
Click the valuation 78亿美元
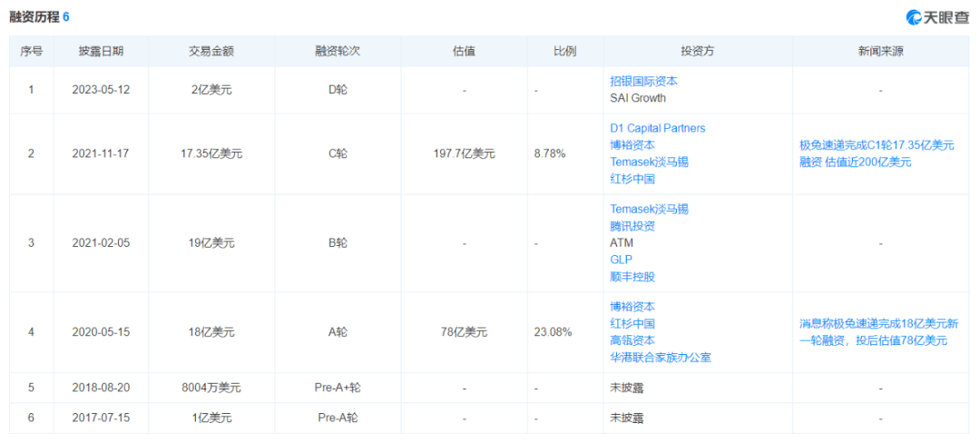[464, 332]
